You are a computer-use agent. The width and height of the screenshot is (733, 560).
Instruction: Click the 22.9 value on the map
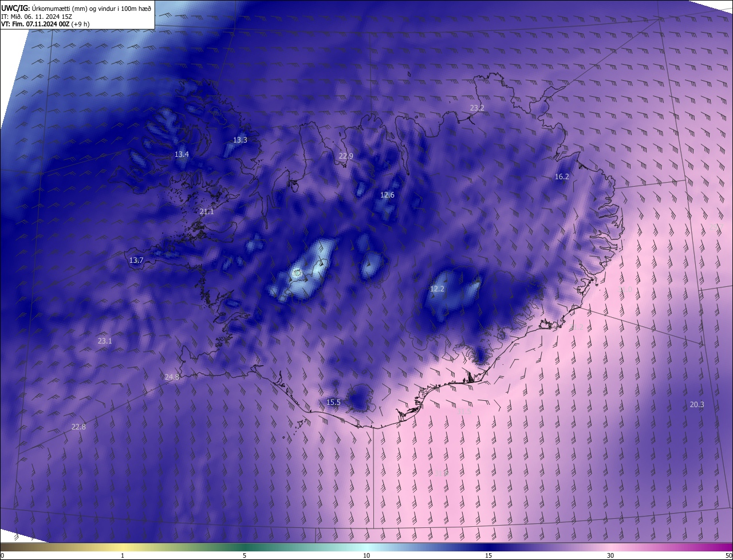pos(346,156)
